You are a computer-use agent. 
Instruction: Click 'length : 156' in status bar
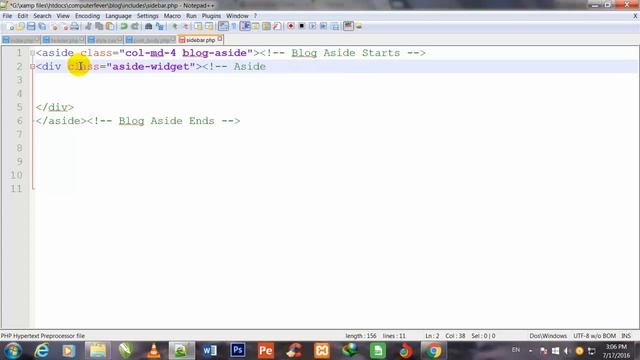361,336
